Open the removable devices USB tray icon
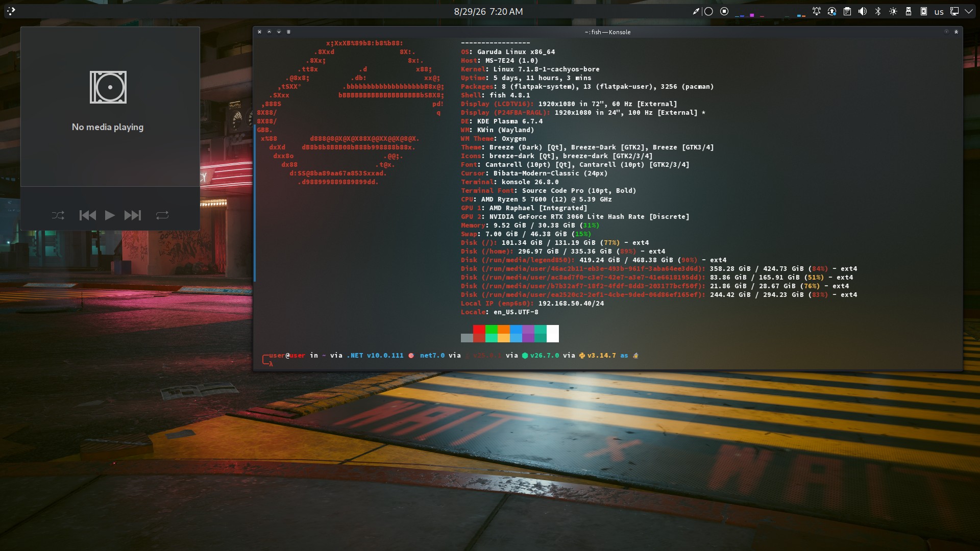 pos(909,11)
